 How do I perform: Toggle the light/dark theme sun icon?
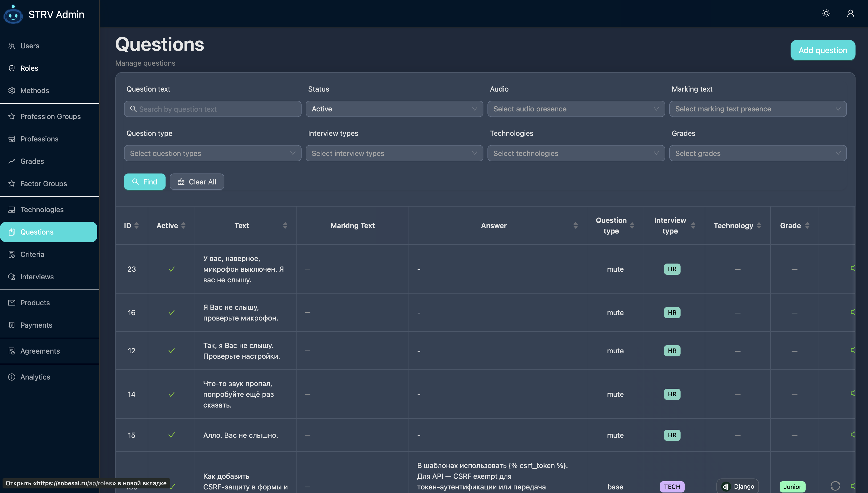pyautogui.click(x=826, y=13)
